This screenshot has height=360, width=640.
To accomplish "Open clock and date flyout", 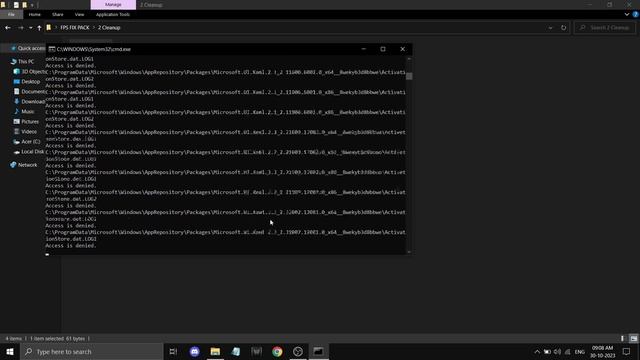I will pyautogui.click(x=602, y=352).
